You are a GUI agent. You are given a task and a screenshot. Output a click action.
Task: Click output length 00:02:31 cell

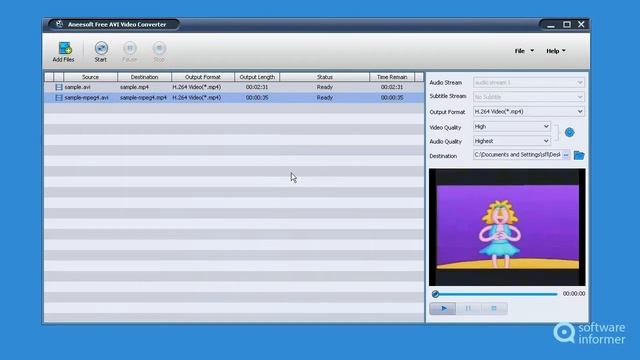point(257,87)
